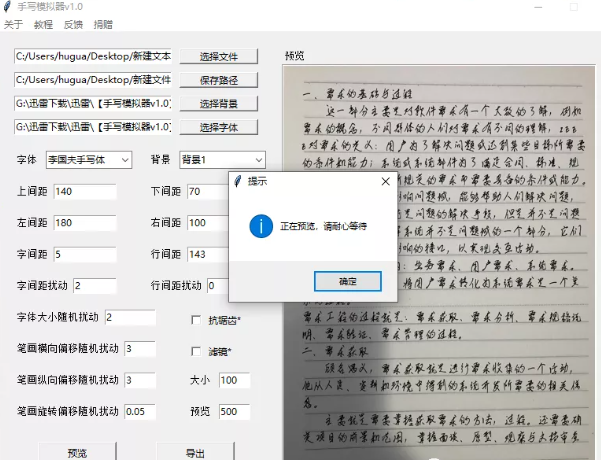Viewport: 601px width, 460px height.
Task: Close the 提示 dialog with X
Action: pyautogui.click(x=385, y=182)
